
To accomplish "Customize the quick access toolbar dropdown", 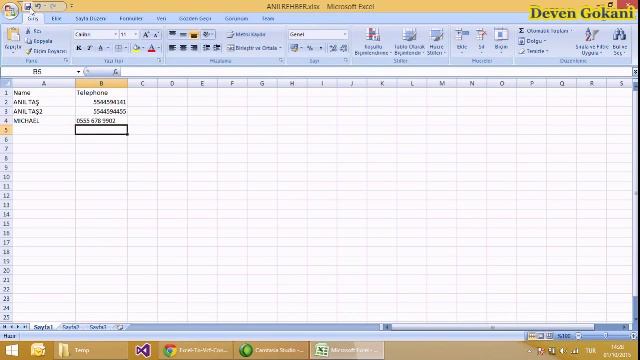I will pyautogui.click(x=72, y=6).
